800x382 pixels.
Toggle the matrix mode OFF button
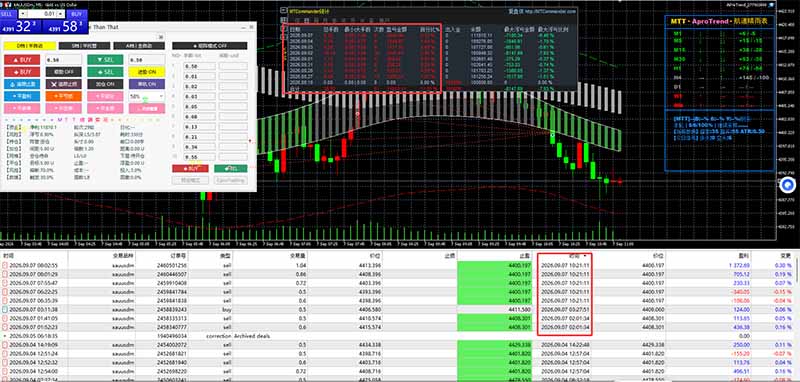pos(209,46)
